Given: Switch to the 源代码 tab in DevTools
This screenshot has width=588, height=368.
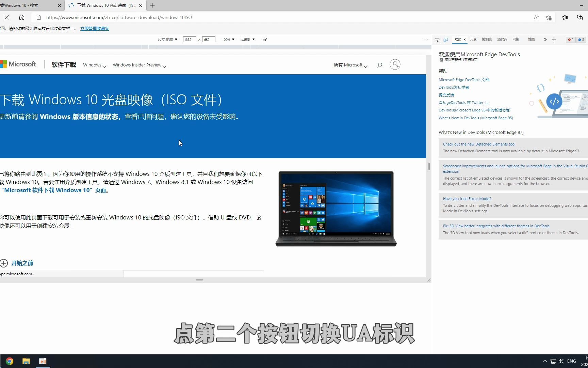Looking at the screenshot, I should coord(502,40).
